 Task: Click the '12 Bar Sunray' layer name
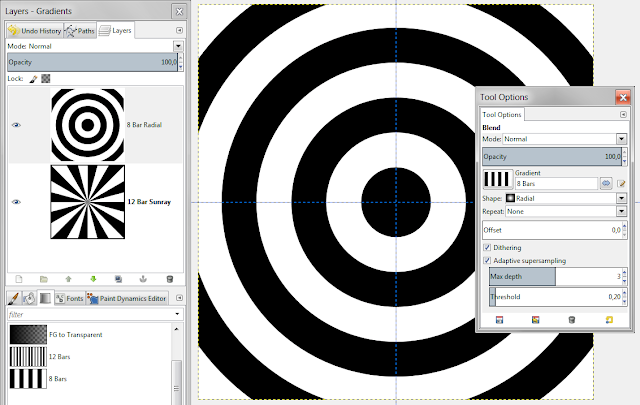[x=149, y=202]
